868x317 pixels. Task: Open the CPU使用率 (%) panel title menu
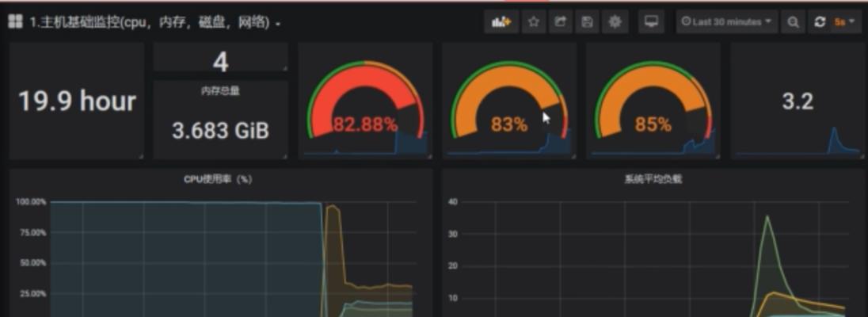pyautogui.click(x=218, y=179)
